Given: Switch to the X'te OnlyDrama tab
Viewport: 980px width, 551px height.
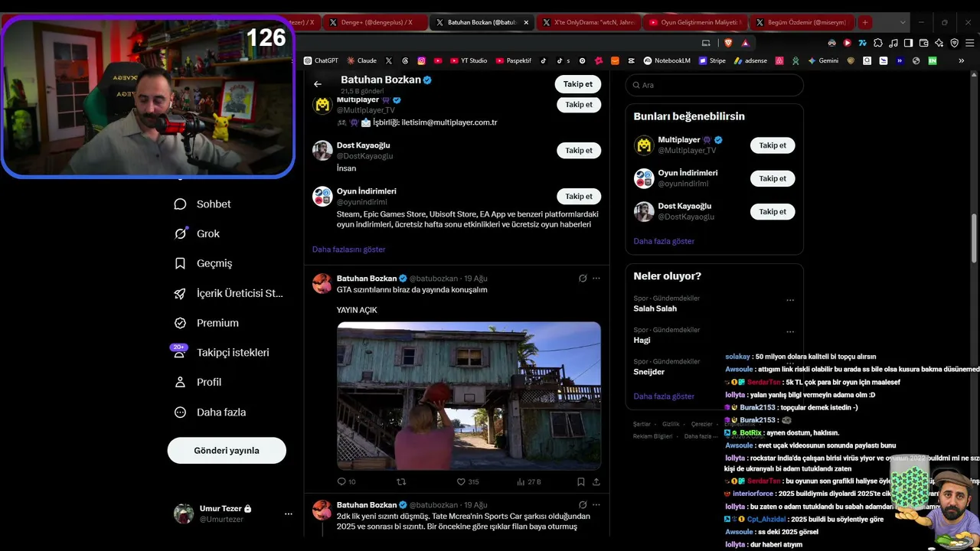Looking at the screenshot, I should click(589, 22).
